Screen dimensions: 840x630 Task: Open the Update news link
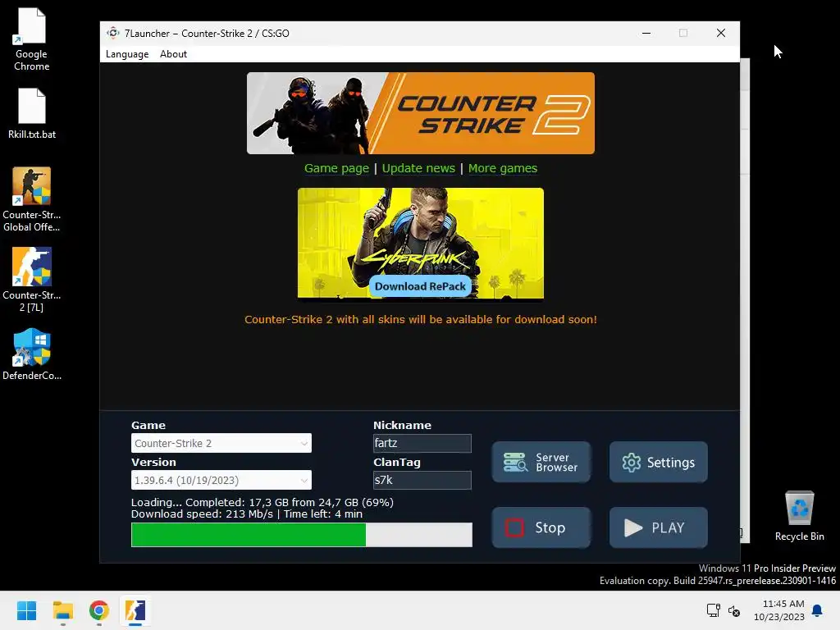pyautogui.click(x=418, y=168)
